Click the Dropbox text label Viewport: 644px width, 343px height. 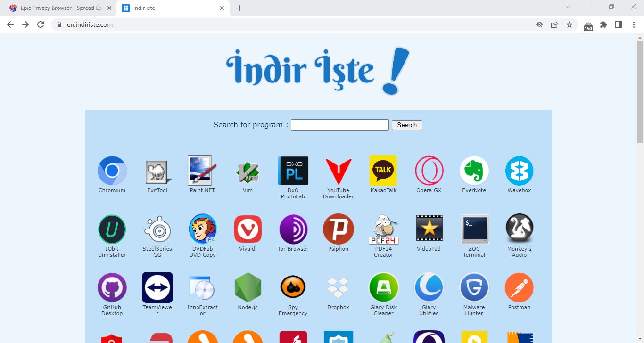pos(339,307)
